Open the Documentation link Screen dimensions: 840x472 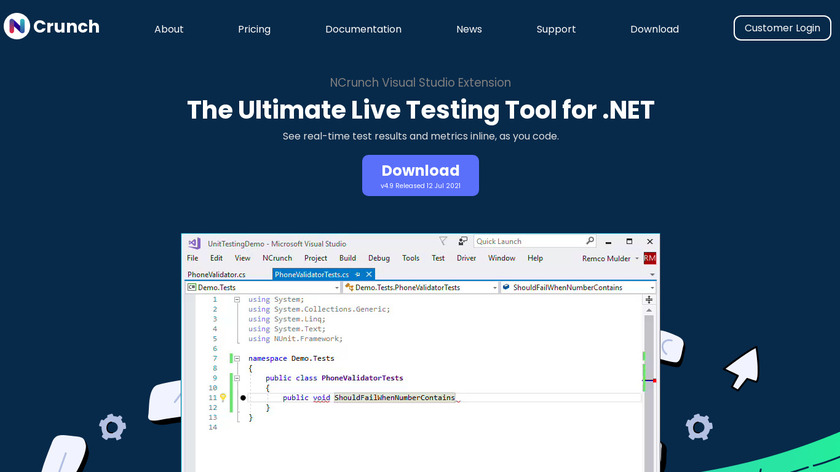click(363, 29)
